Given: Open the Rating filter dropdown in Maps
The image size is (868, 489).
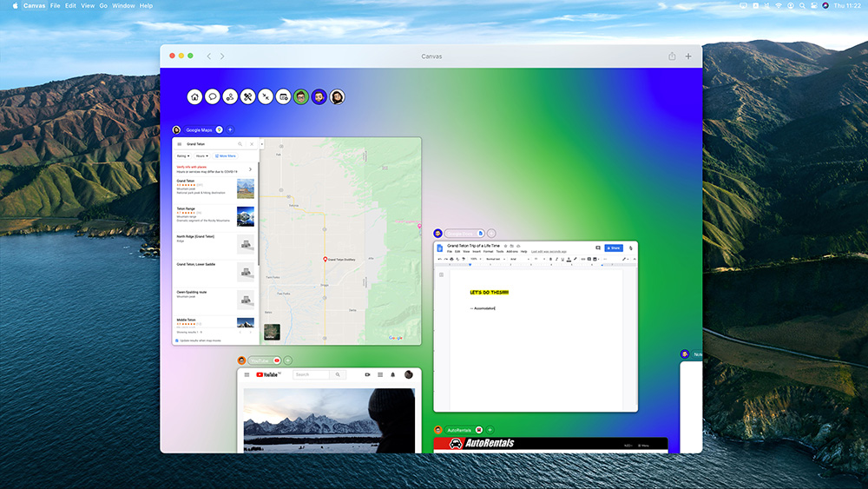Looking at the screenshot, I should [x=184, y=156].
